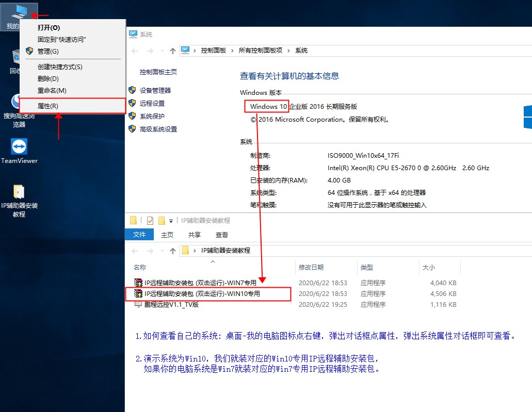The width and height of the screenshot is (532, 412).
Task: Open the 文件 ribbon tab
Action: (139, 234)
